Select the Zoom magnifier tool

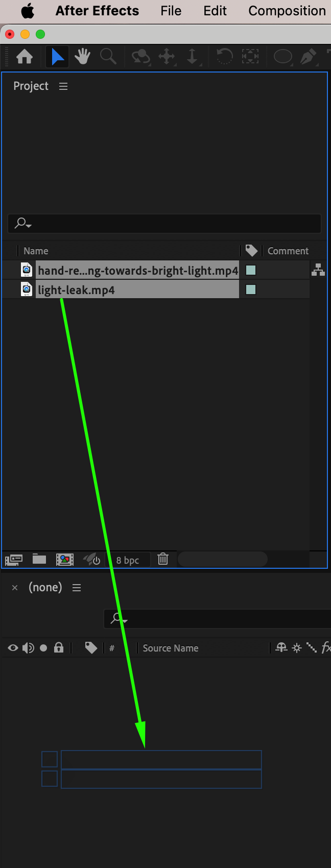(x=108, y=56)
